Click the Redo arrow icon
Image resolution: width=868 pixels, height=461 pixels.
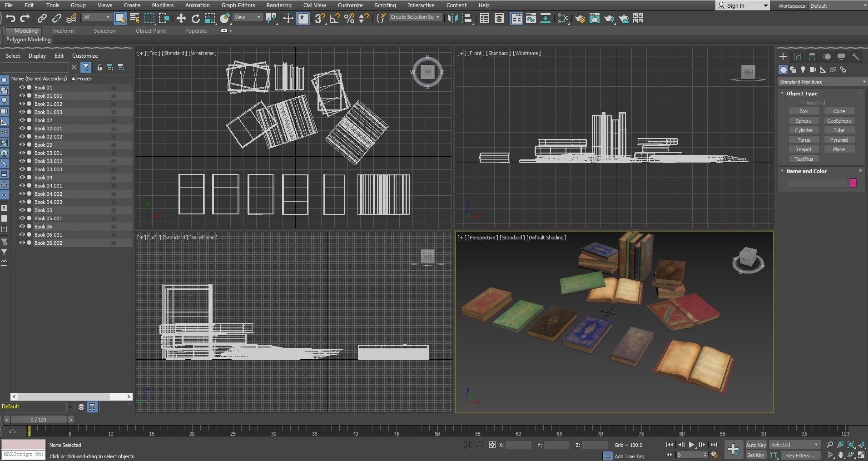coord(25,18)
